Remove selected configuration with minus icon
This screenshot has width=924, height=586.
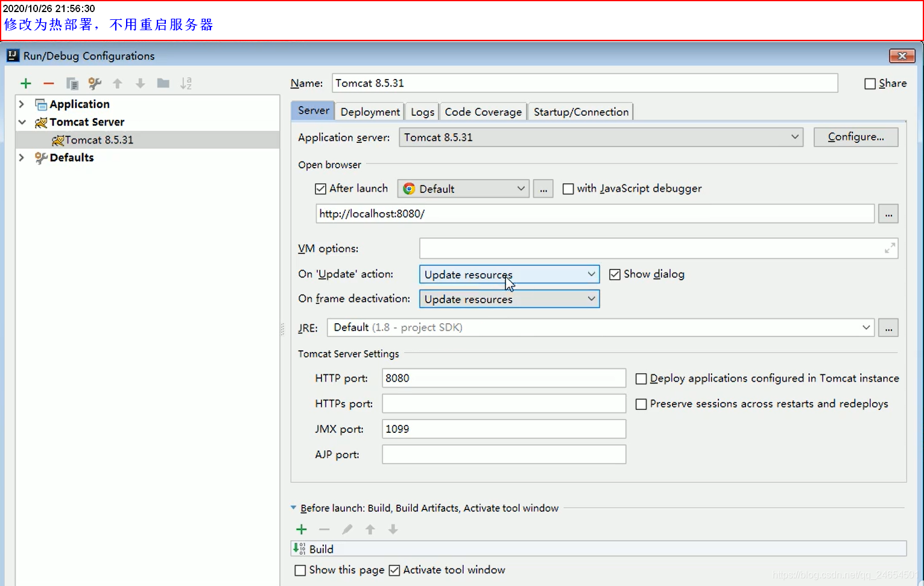point(49,83)
